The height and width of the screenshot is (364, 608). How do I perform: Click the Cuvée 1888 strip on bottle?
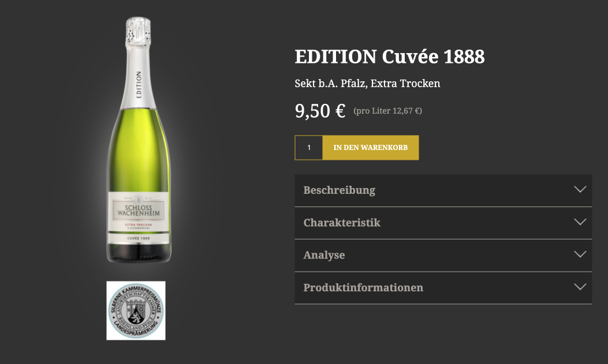tap(138, 238)
